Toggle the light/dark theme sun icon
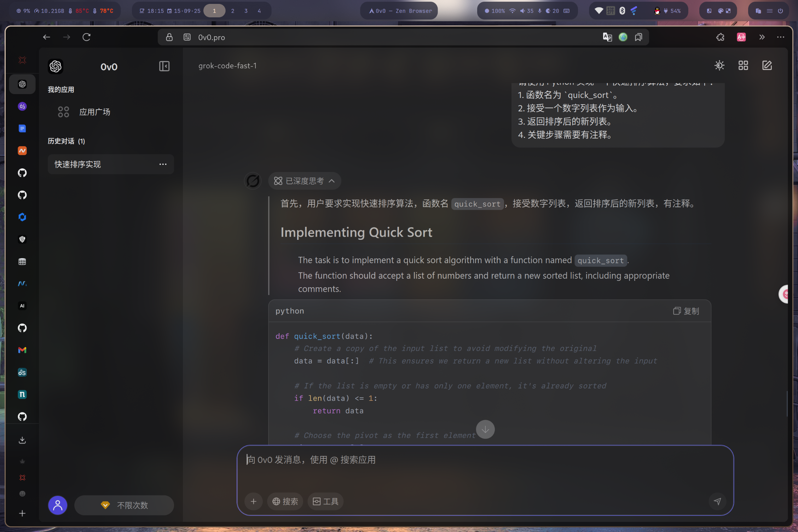798x532 pixels. coord(719,65)
